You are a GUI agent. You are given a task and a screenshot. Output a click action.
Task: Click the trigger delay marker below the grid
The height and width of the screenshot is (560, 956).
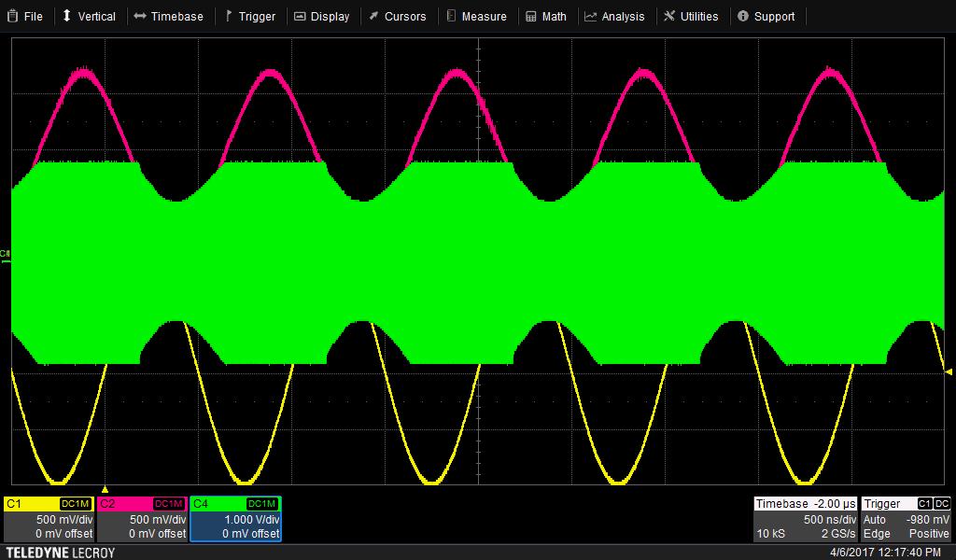point(105,489)
